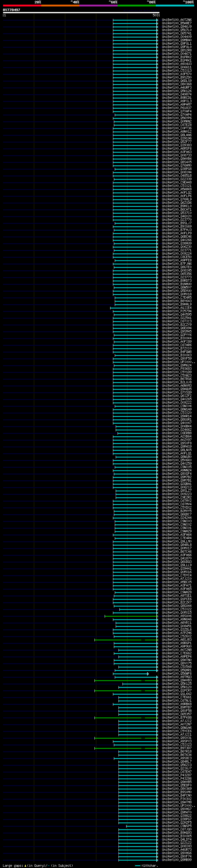Open hit UniRef100_Q5QHR1
The height and width of the screenshot is (868, 197).
click(177, 670)
